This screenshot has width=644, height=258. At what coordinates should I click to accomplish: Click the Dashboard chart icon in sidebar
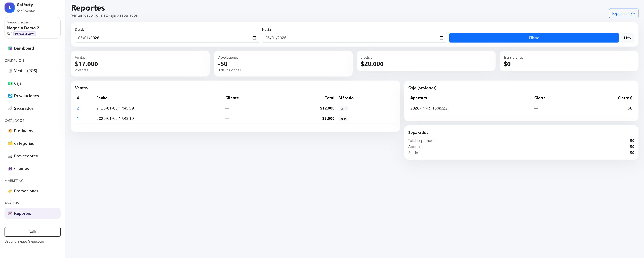tap(10, 48)
